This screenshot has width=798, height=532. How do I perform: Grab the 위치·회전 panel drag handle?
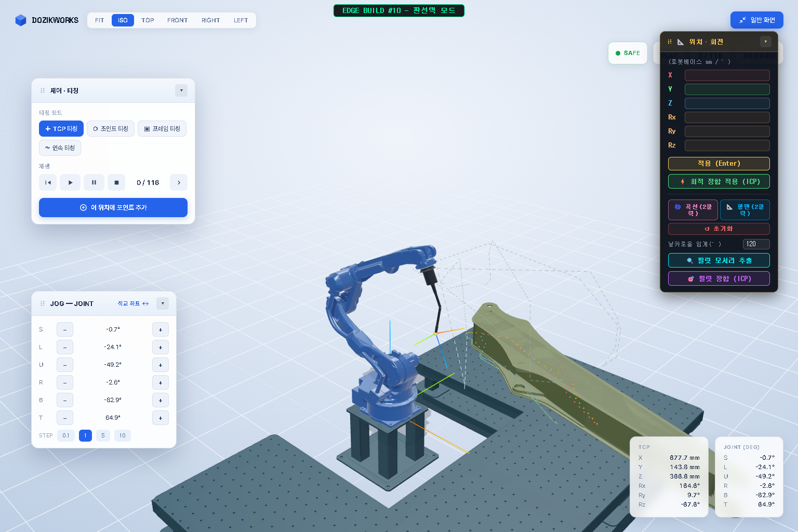coord(670,42)
